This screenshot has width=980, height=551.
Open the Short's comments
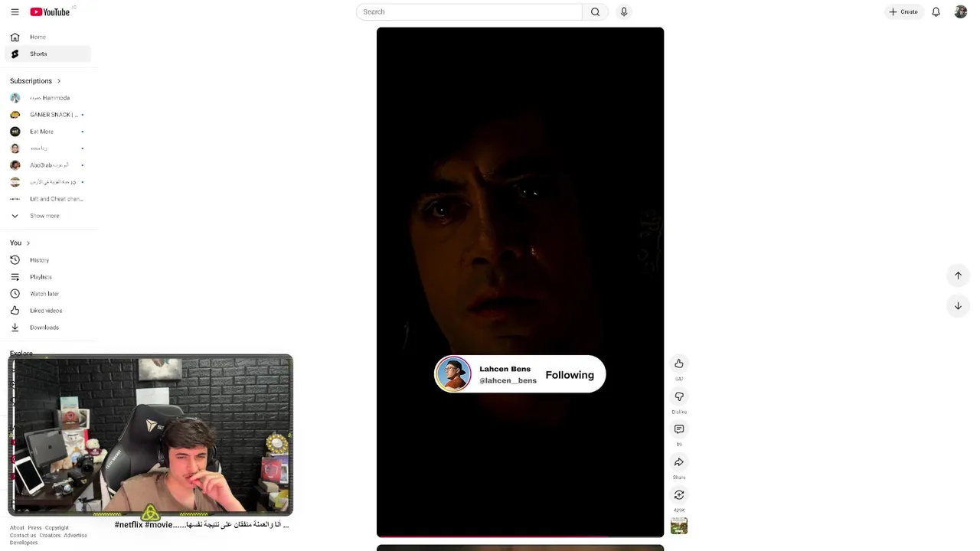coord(679,429)
